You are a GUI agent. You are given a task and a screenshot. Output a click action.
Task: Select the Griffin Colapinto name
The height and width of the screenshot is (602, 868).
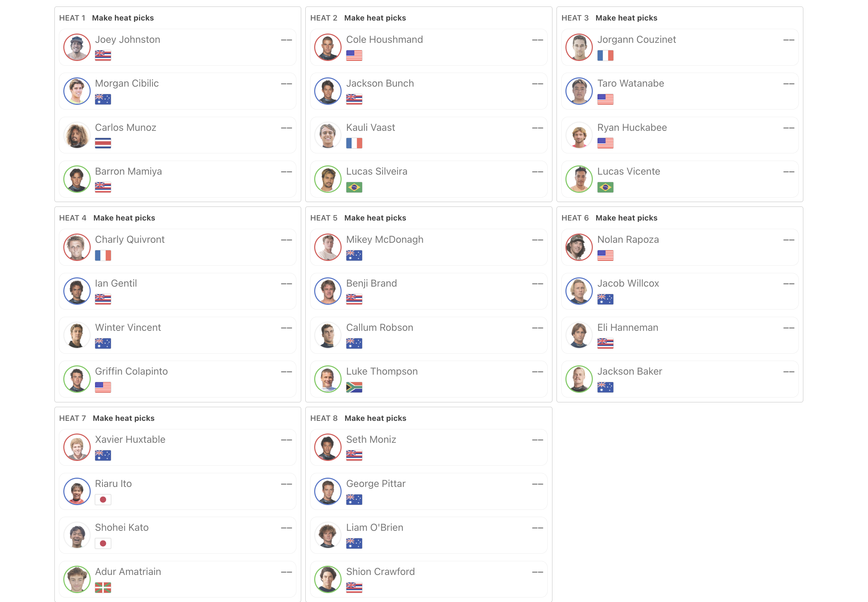(131, 372)
